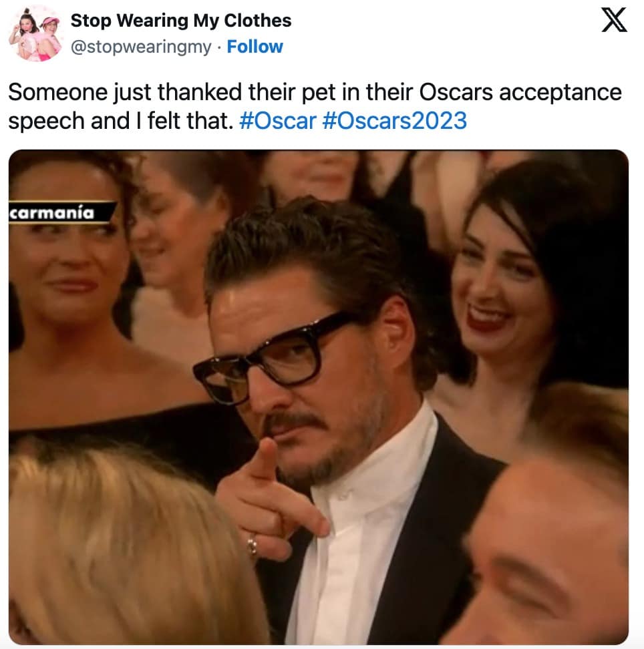
Task: Click the woman in the black off-shoulder dress
Action: tap(83, 310)
